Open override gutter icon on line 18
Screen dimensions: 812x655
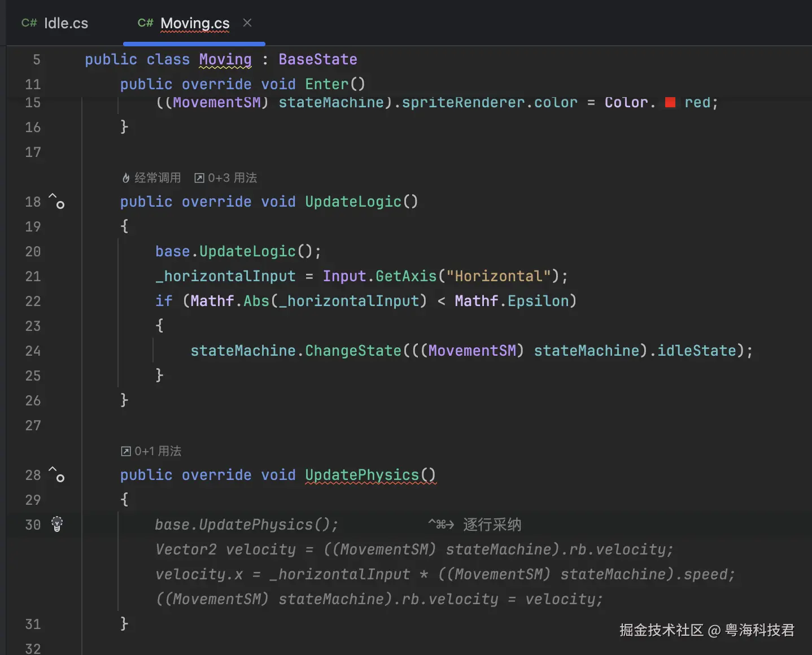pyautogui.click(x=56, y=200)
